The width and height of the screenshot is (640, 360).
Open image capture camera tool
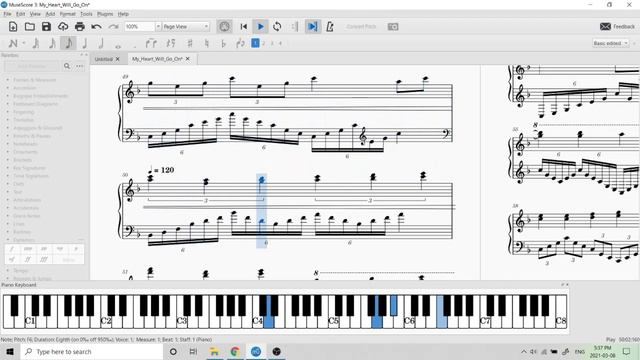pos(393,27)
